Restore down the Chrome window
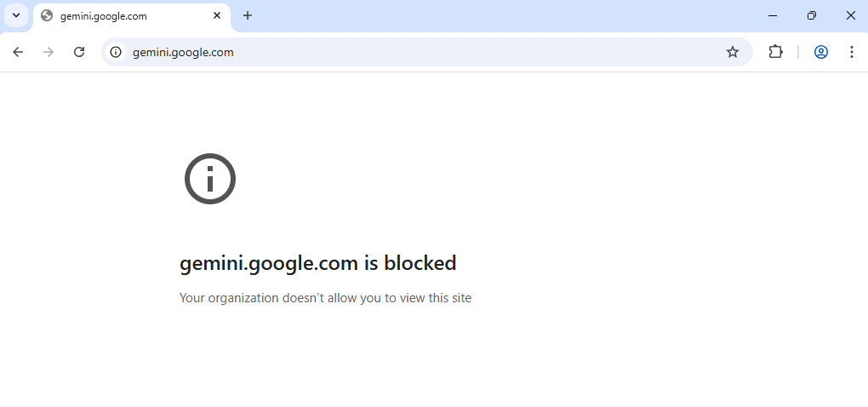This screenshot has height=407, width=868. point(812,15)
